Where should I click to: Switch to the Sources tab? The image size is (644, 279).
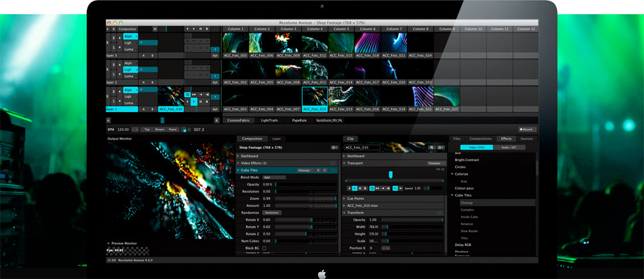[x=526, y=139]
